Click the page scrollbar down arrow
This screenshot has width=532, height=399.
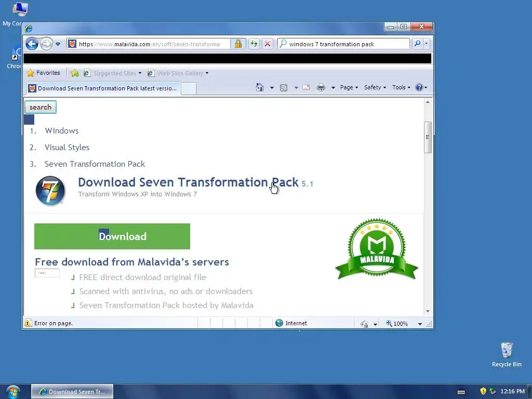coord(428,311)
